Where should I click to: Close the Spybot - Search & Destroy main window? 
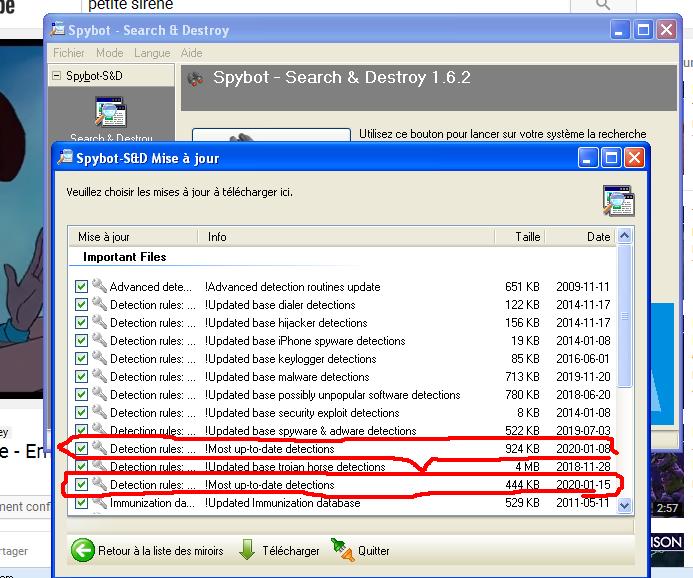tap(666, 30)
